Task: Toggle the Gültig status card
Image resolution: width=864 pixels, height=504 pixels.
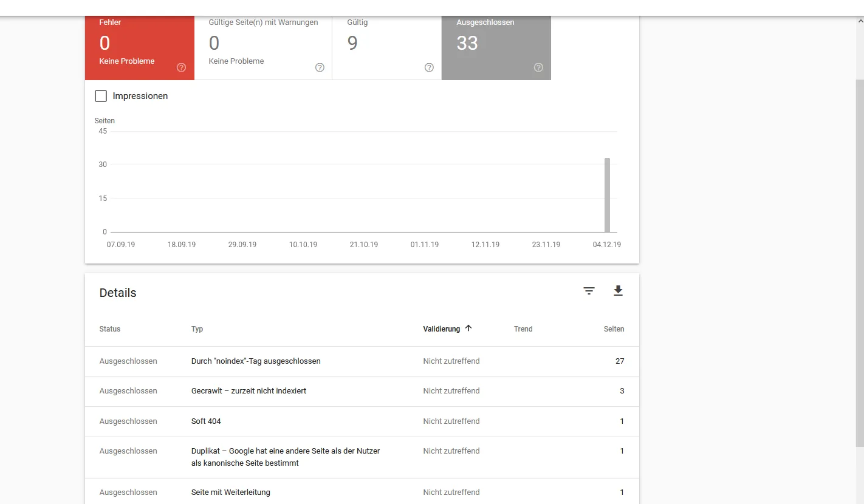Action: [387, 48]
